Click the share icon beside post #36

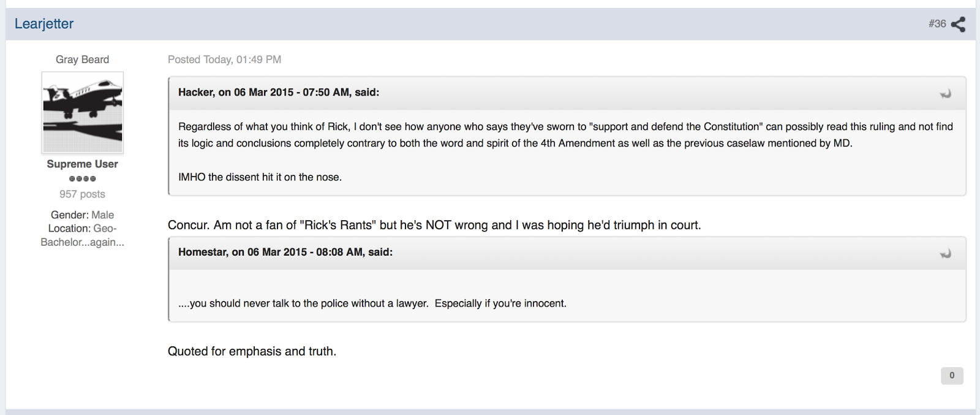pyautogui.click(x=958, y=24)
